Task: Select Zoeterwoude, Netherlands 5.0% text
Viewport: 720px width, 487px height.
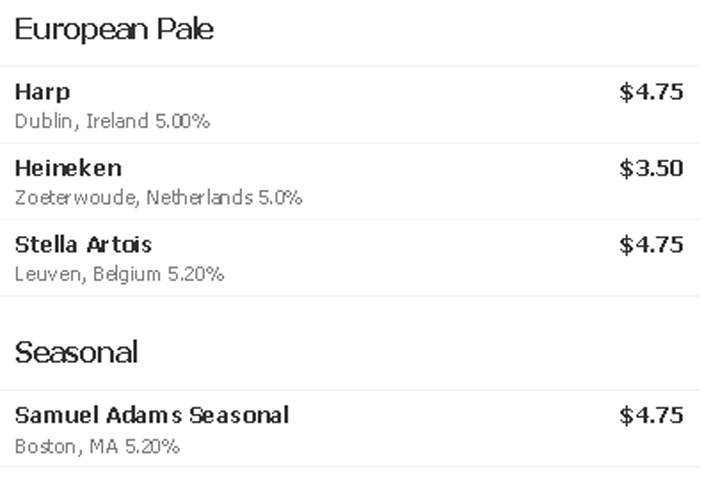Action: click(x=158, y=198)
